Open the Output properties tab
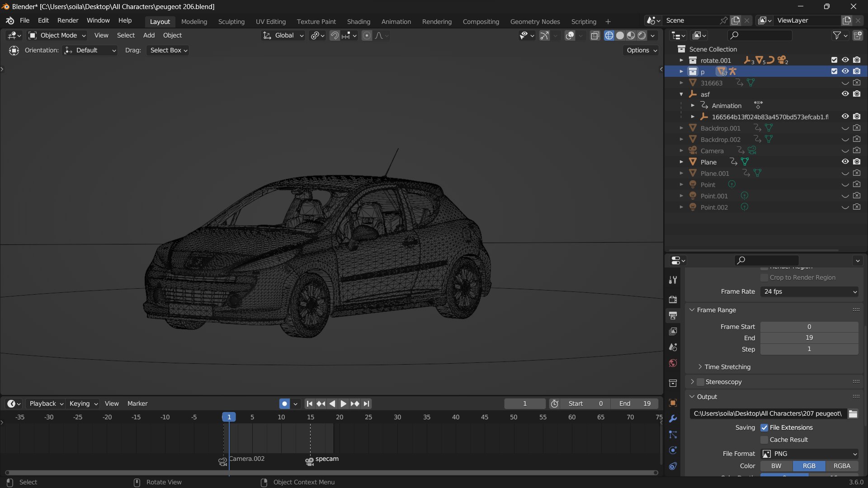Screen dimensions: 868x488 tap(673, 315)
